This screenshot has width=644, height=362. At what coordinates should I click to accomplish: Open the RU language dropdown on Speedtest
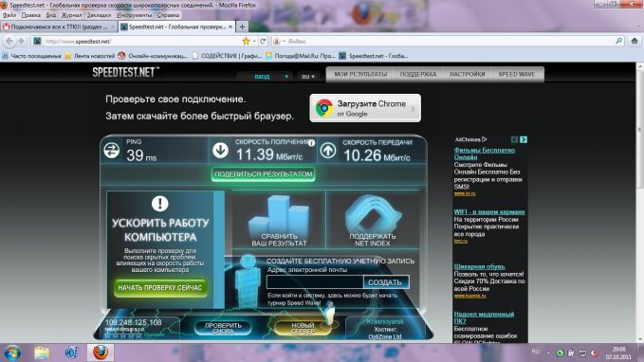point(308,77)
